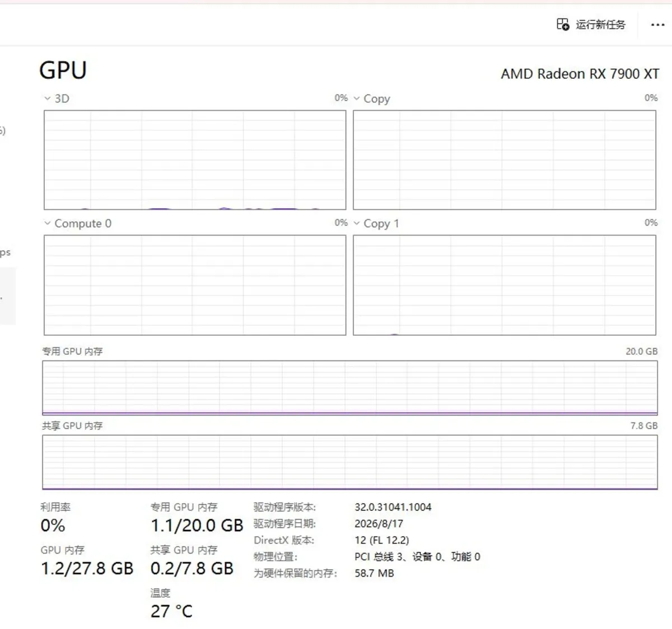Click the 27 °C temperature value
The width and height of the screenshot is (672, 629).
171,612
